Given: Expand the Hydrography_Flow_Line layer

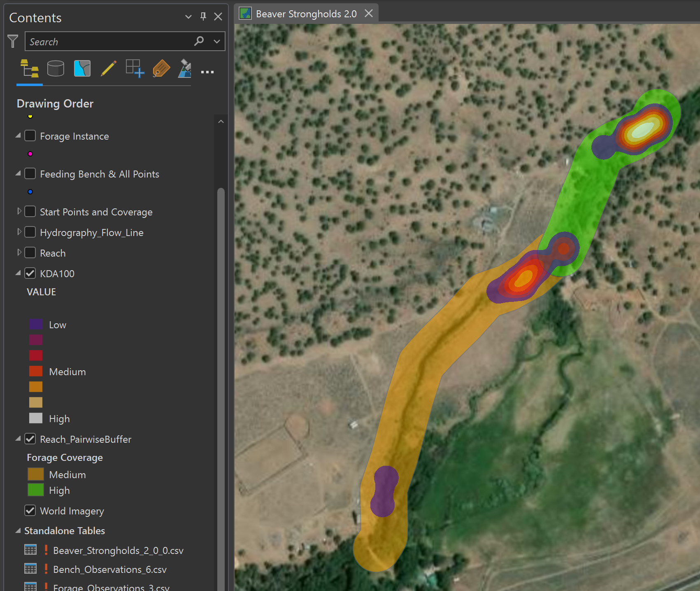Looking at the screenshot, I should pos(19,232).
